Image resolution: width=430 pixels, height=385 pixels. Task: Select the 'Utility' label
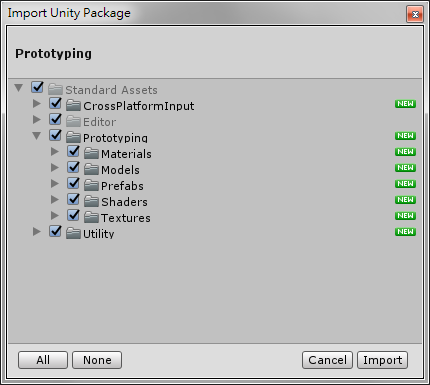click(x=99, y=234)
